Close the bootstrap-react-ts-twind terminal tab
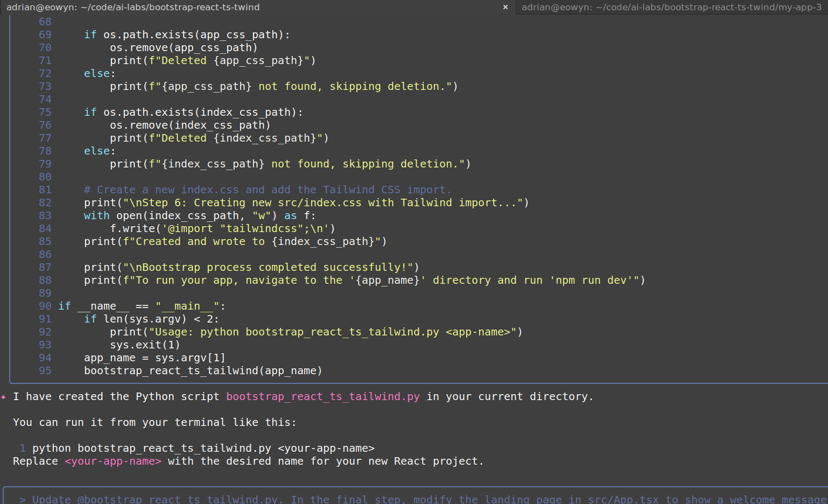 505,7
